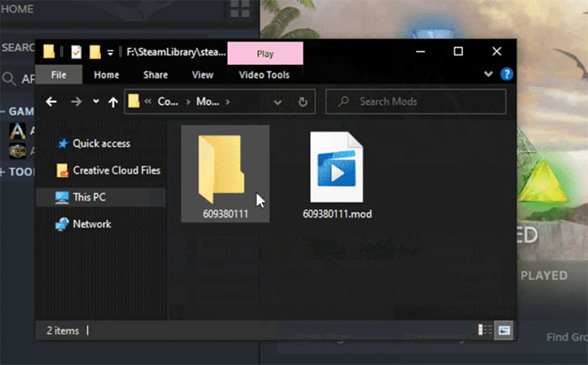Screen dimensions: 588x365
Task: Open the address bar history dropdown
Action: [x=280, y=102]
